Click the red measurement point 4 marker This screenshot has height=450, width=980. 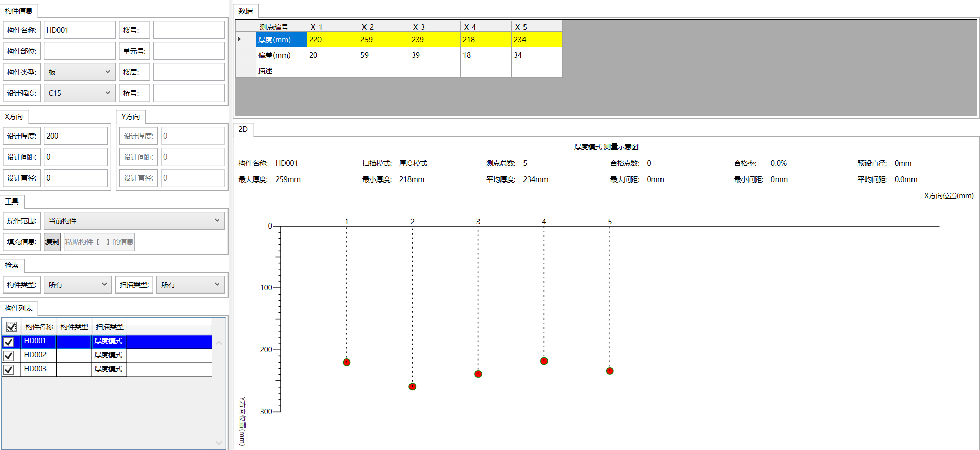point(544,361)
